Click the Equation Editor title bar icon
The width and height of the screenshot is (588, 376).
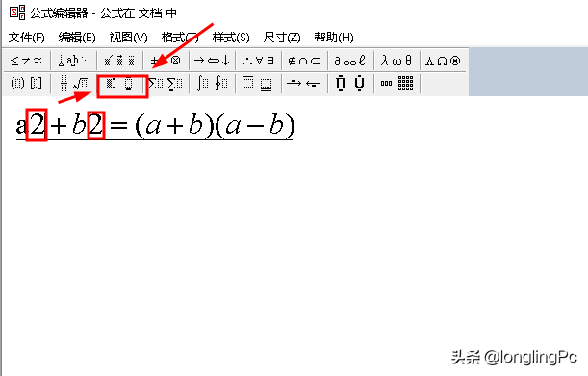pos(17,13)
